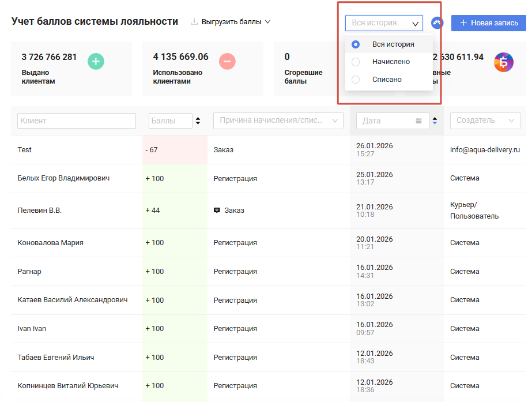
Task: Click the green plus icon beside issued points
Action: coord(96,61)
